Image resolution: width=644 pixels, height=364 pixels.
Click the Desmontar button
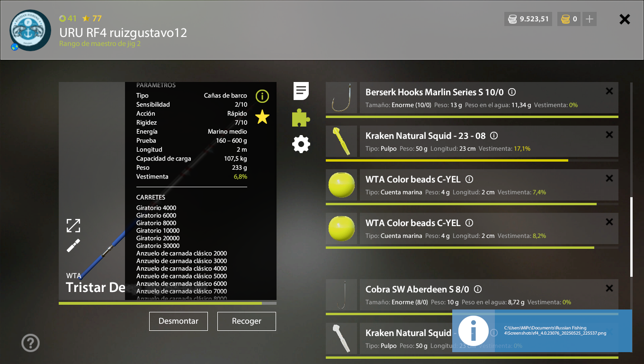click(179, 321)
